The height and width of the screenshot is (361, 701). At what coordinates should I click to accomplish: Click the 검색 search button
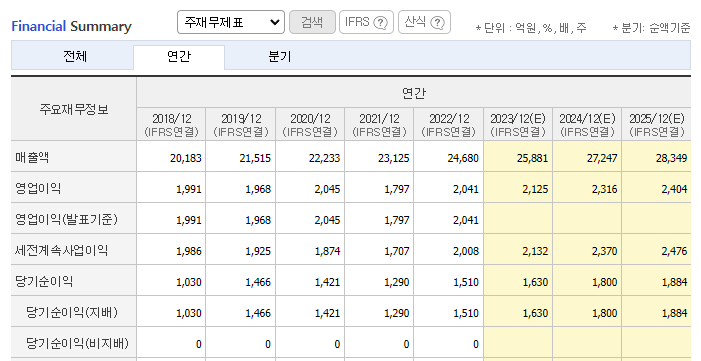pos(312,22)
